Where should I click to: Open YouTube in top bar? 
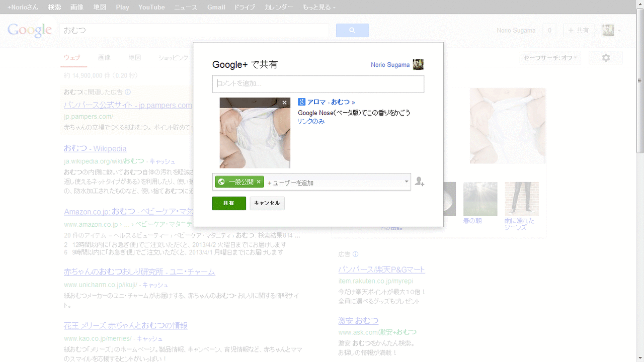[151, 7]
